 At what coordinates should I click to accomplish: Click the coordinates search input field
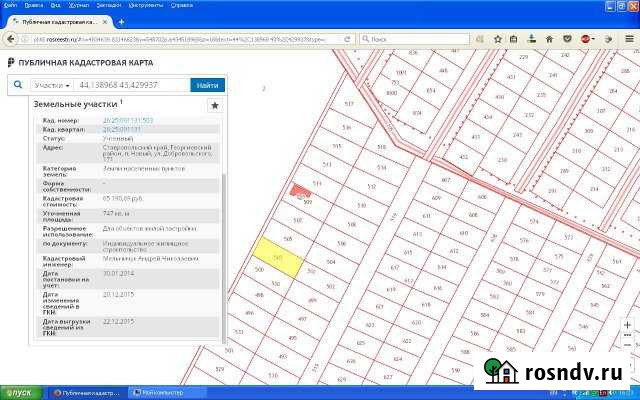[x=135, y=86]
